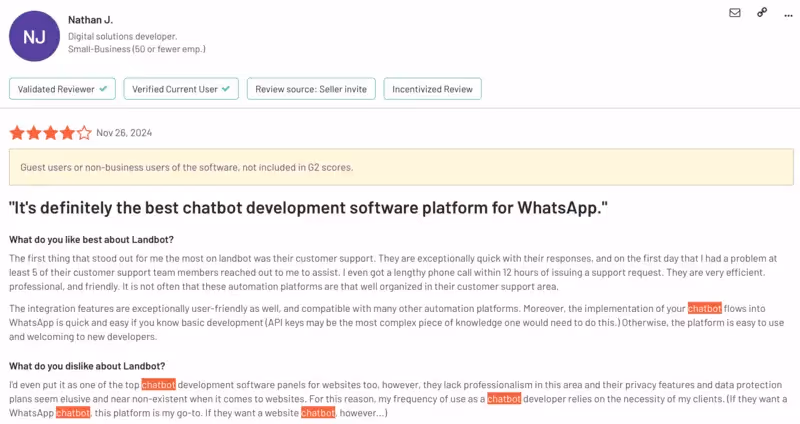Image resolution: width=800 pixels, height=424 pixels.
Task: Click the four-star rating
Action: coord(51,133)
